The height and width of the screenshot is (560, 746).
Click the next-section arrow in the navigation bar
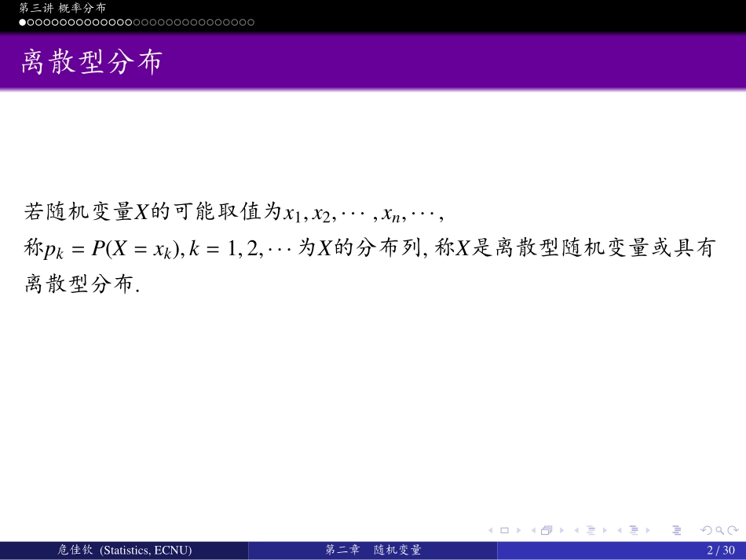coord(648,530)
